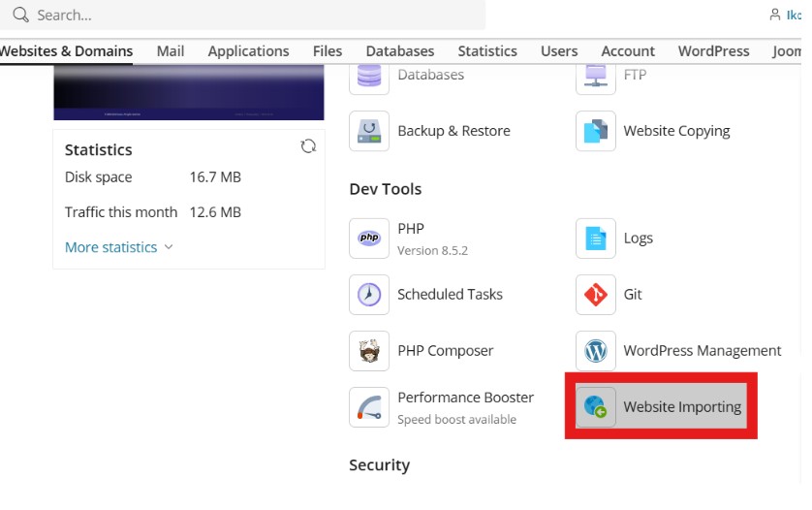Select the Website Importing globe icon
Viewport: 812px width, 510px height.
(x=595, y=407)
